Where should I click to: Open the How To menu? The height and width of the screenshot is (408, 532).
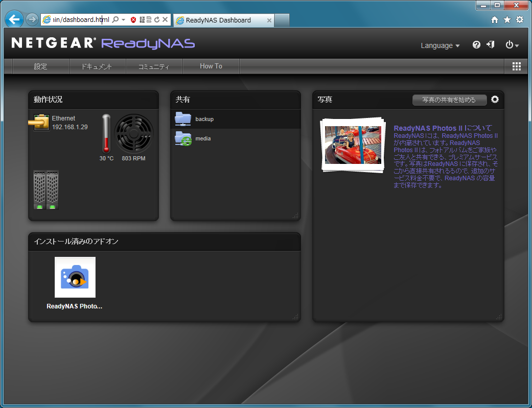211,66
